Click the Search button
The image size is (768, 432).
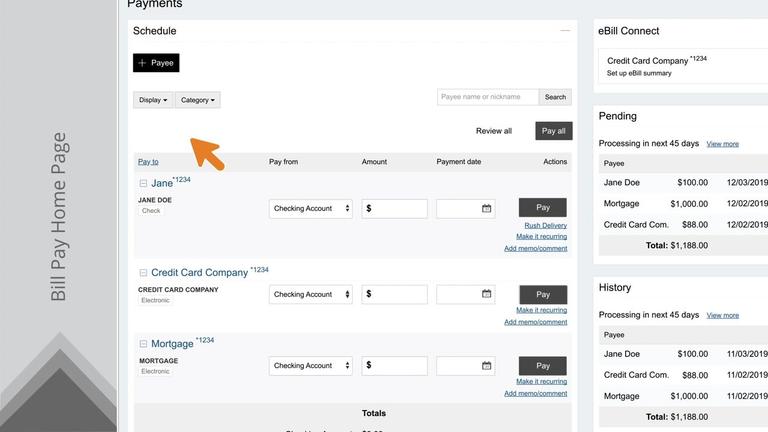click(x=555, y=97)
